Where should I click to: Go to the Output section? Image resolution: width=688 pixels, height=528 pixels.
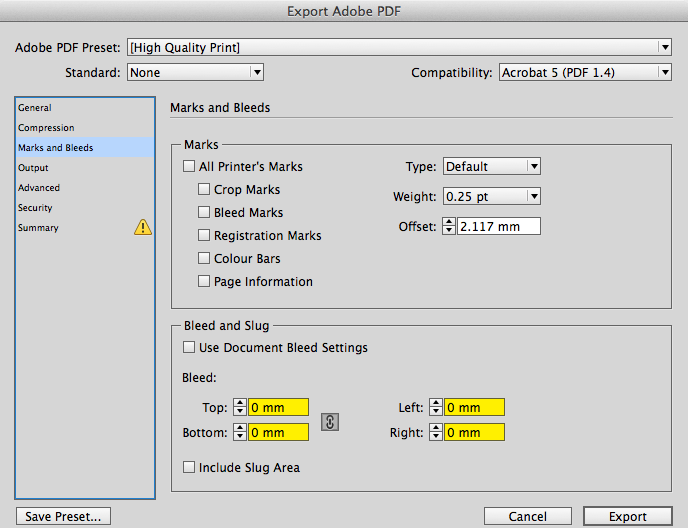click(85, 168)
